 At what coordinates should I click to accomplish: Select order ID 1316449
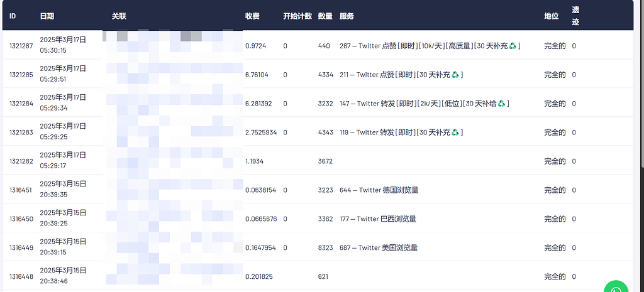pos(21,247)
